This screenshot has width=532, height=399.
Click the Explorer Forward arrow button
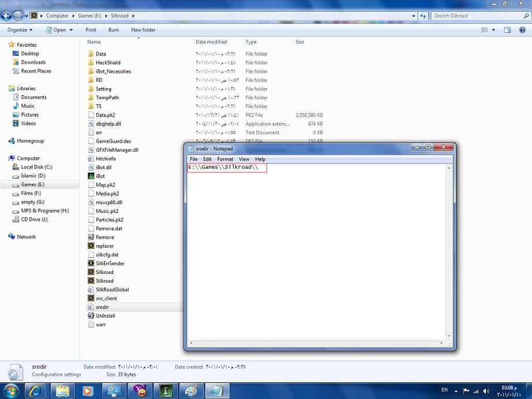coord(18,16)
